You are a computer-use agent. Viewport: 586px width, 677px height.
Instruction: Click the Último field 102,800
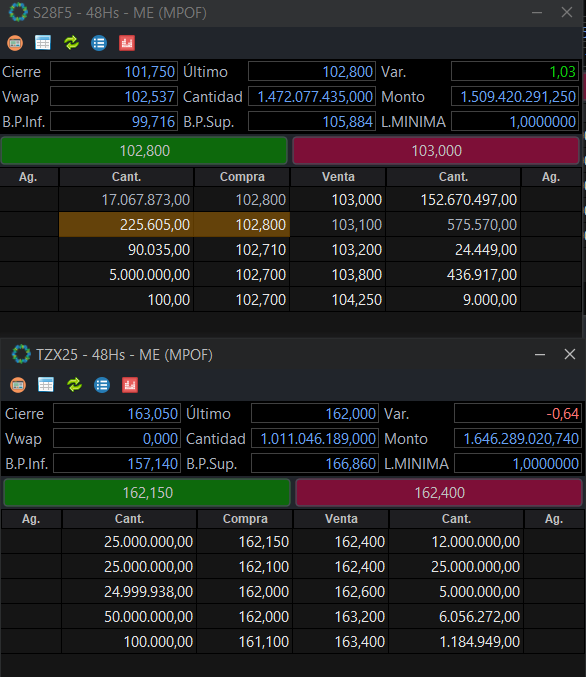(312, 72)
